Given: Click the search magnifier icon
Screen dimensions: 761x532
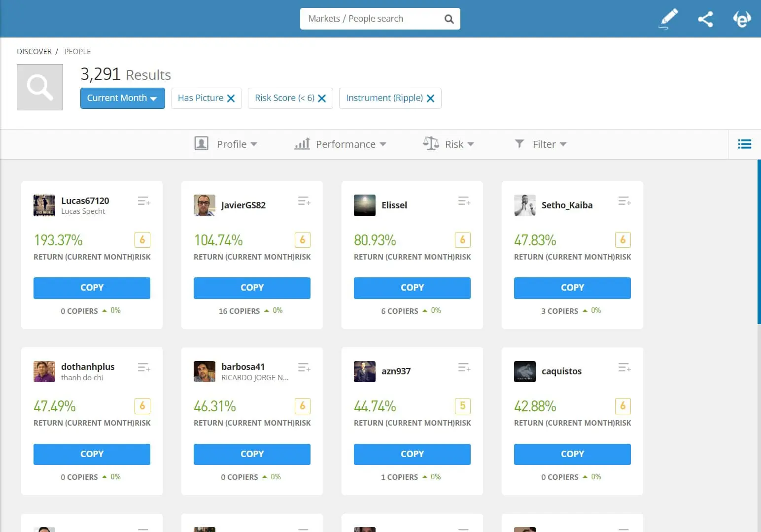Looking at the screenshot, I should (x=449, y=19).
